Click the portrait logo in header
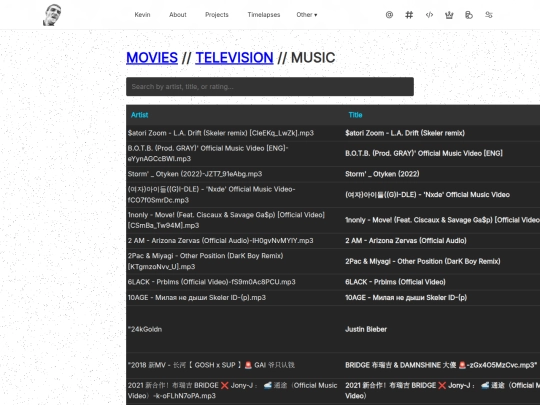This screenshot has height=405, width=540. coord(52,15)
